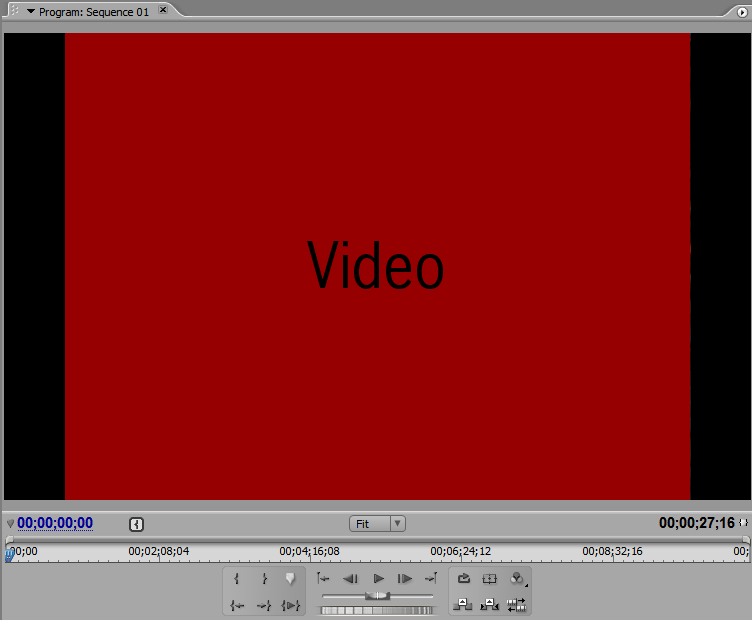This screenshot has width=752, height=620.
Task: Go to the previous edit point
Action: [x=323, y=579]
